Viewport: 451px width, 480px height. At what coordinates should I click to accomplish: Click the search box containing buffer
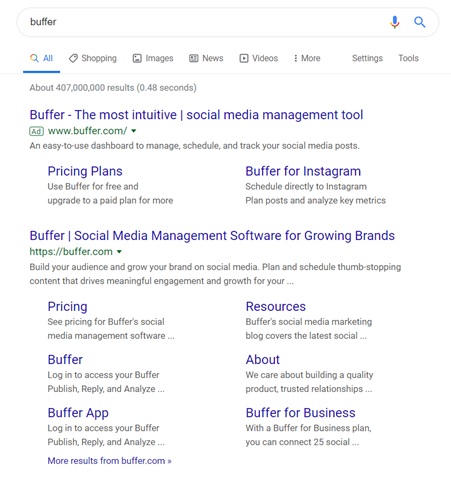pyautogui.click(x=207, y=22)
